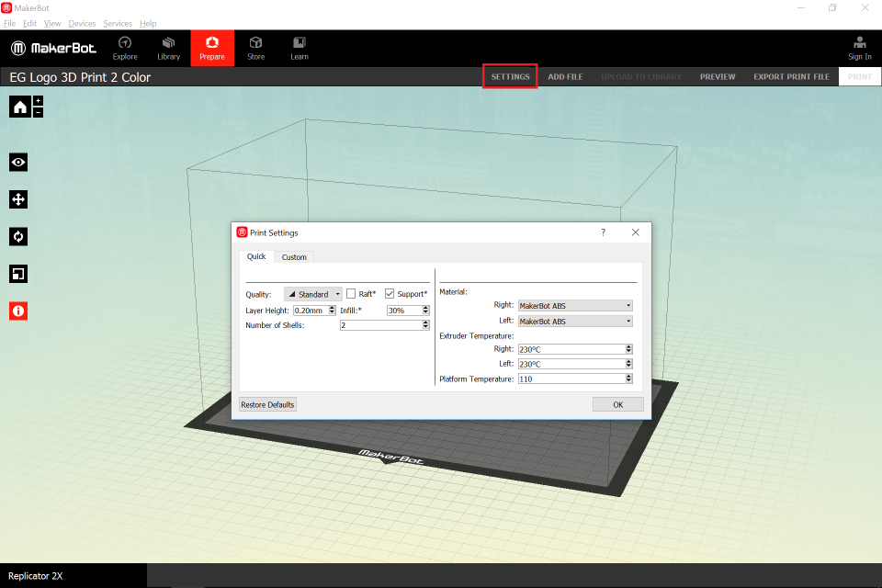Reset view with the Home icon

pos(19,107)
